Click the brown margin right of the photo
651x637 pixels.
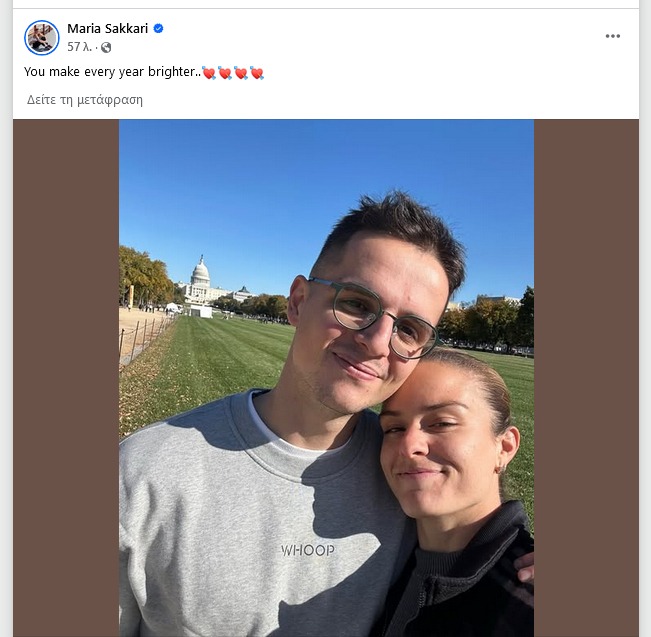pyautogui.click(x=586, y=378)
